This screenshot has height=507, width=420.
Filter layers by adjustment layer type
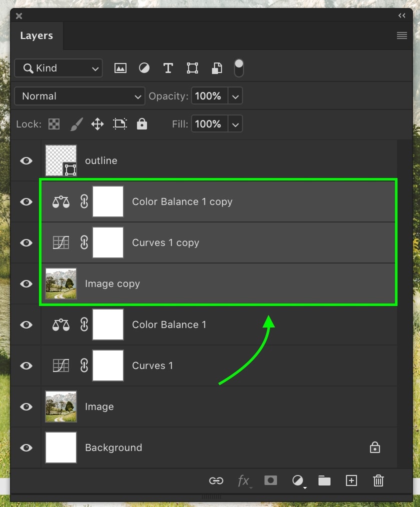[144, 68]
